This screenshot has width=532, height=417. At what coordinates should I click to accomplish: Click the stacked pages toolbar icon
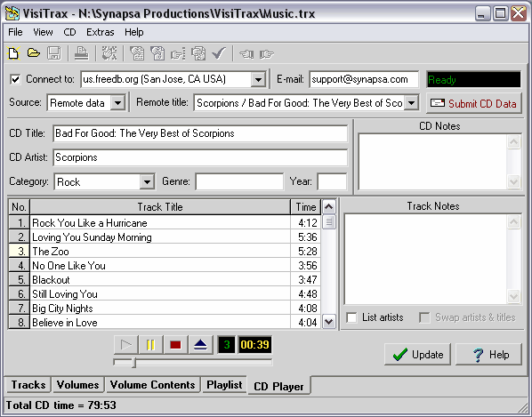pyautogui.click(x=198, y=53)
